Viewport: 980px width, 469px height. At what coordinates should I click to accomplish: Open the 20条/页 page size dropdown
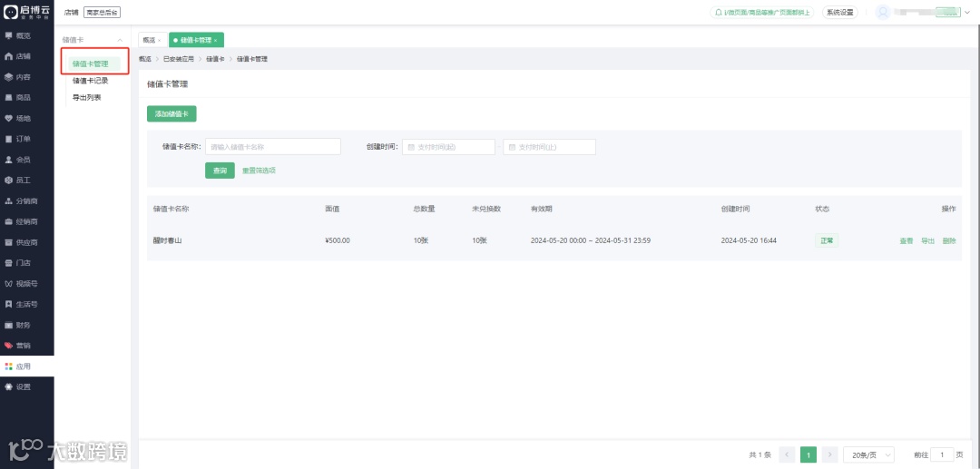click(868, 454)
